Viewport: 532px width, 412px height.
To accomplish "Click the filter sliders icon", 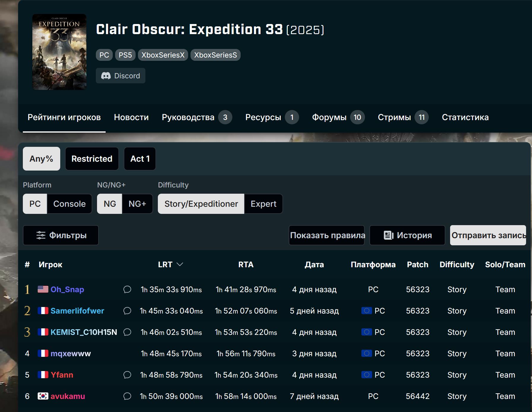I will (41, 235).
